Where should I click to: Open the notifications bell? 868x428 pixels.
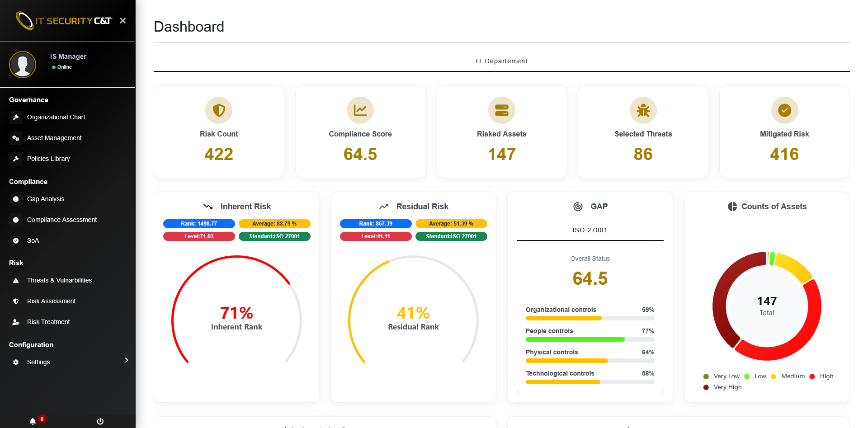pos(32,421)
